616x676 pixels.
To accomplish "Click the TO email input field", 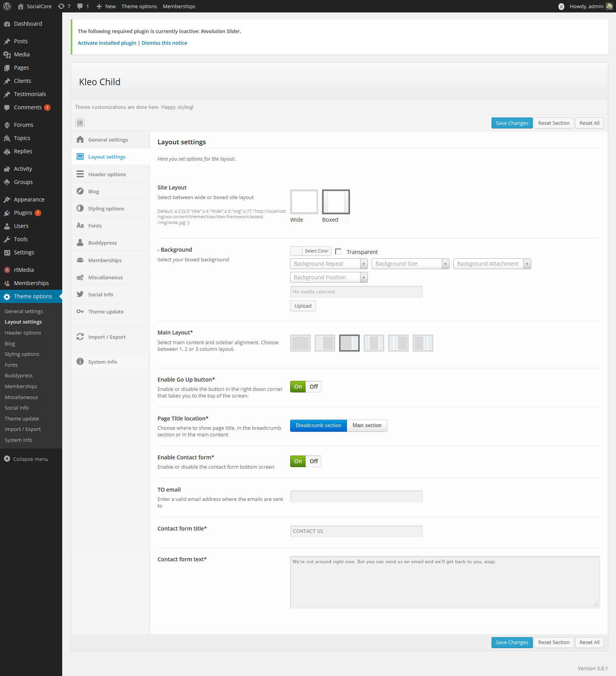I will tap(356, 496).
